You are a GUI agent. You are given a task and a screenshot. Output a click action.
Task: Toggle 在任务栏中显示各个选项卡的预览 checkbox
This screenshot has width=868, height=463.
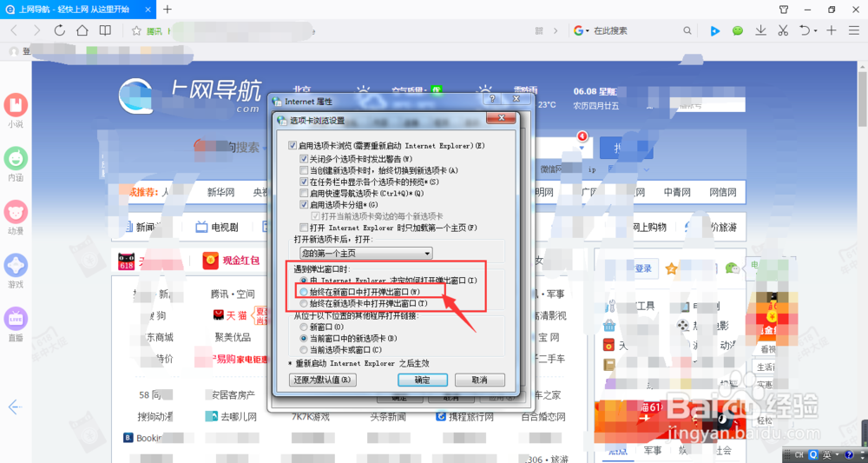click(x=303, y=182)
